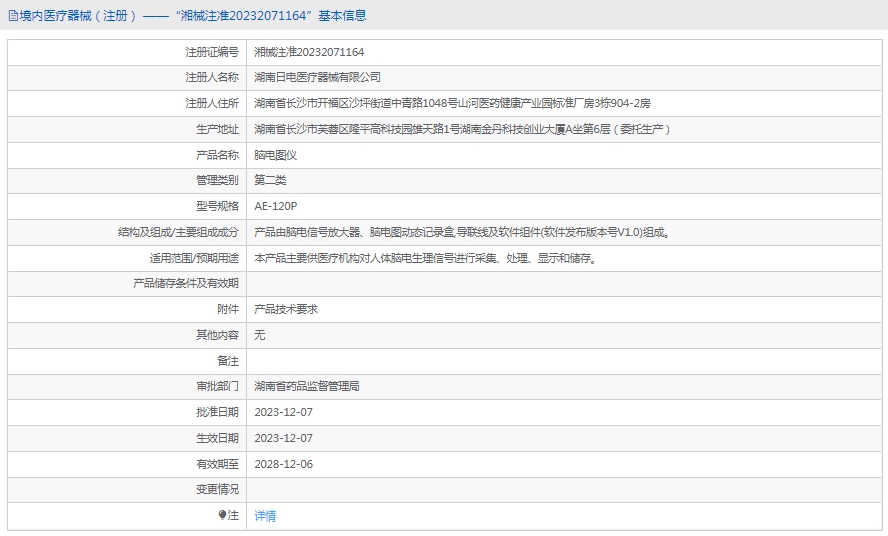Click approval department 湖南省药品监督管理局

point(307,386)
